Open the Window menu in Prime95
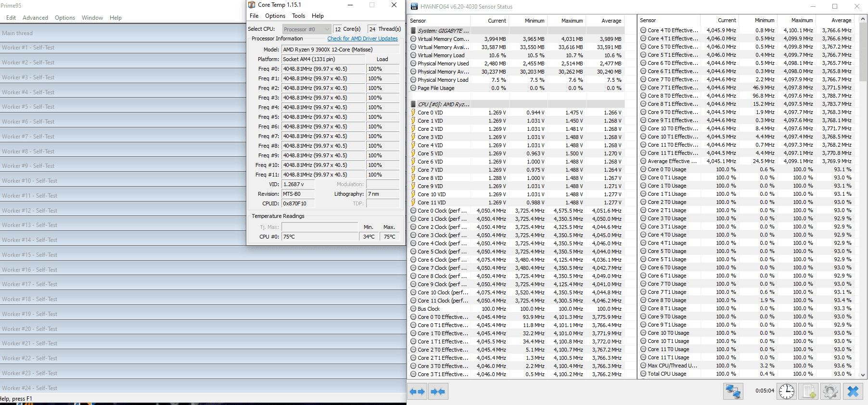The height and width of the screenshot is (405, 868). 92,18
